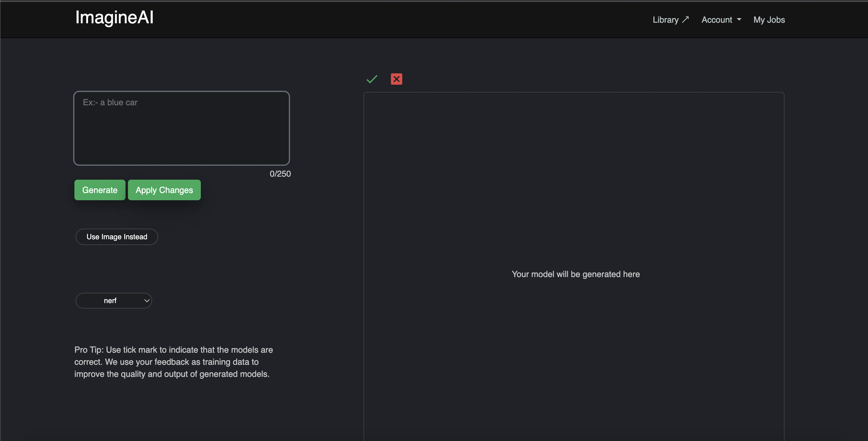
Task: Click the Library external link arrow icon
Action: (685, 20)
